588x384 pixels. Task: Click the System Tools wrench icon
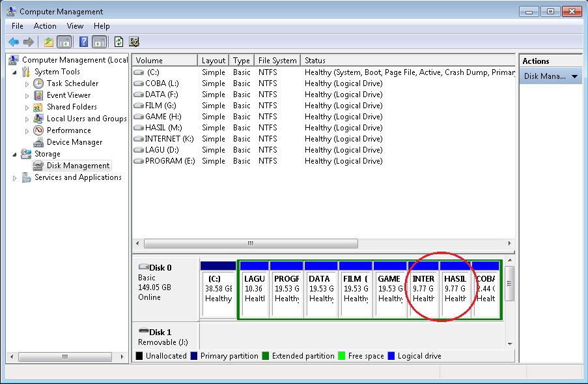pyautogui.click(x=25, y=71)
